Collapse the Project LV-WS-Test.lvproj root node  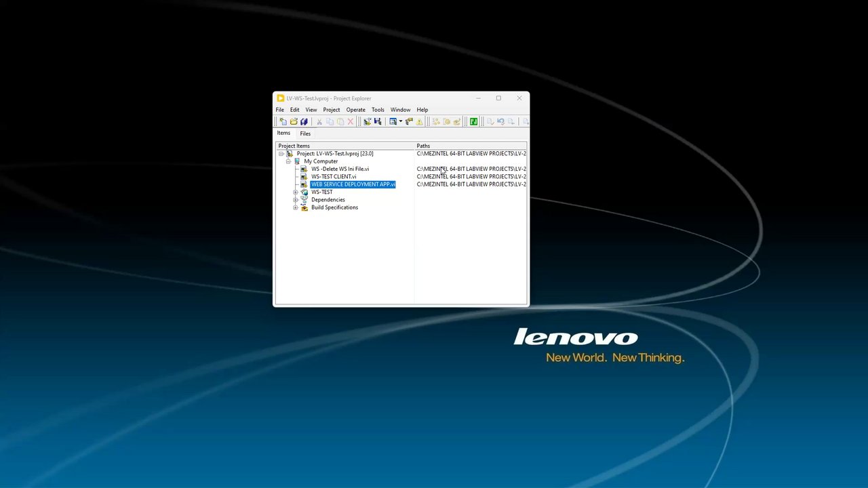[281, 154]
